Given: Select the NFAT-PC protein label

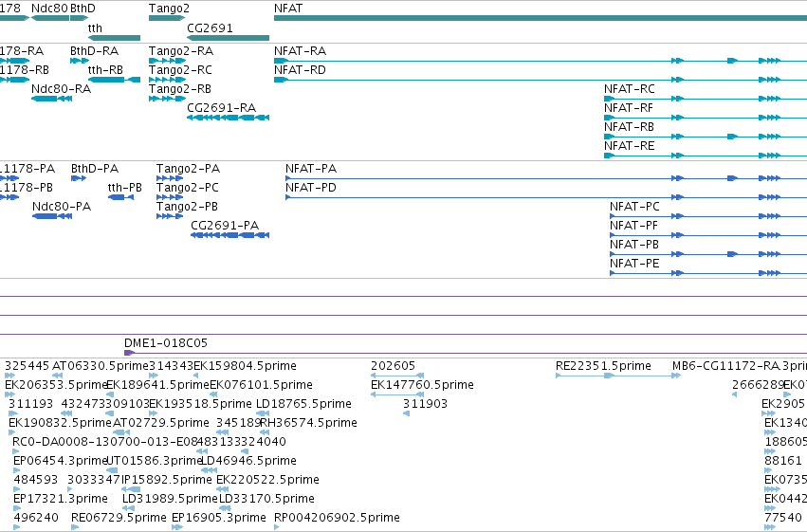Looking at the screenshot, I should (634, 207).
